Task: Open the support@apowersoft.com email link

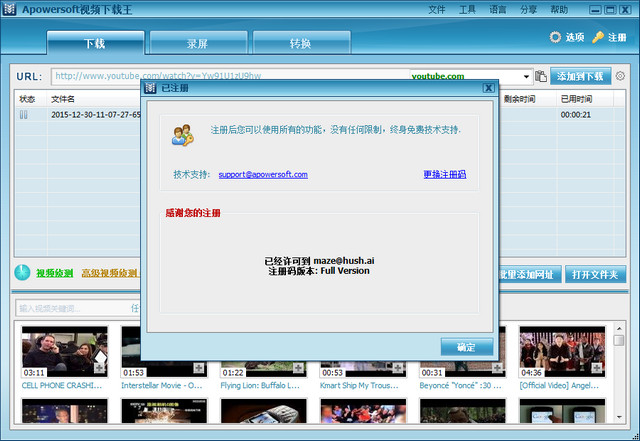Action: [263, 174]
